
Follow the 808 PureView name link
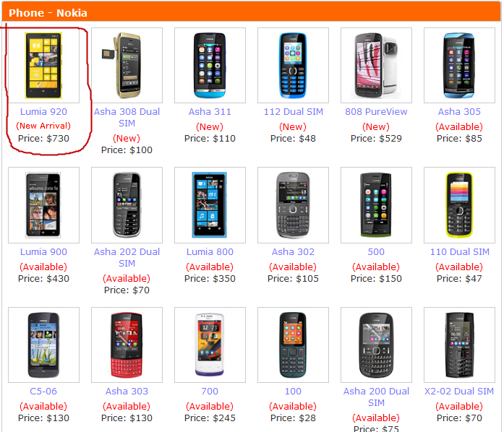[x=376, y=112]
